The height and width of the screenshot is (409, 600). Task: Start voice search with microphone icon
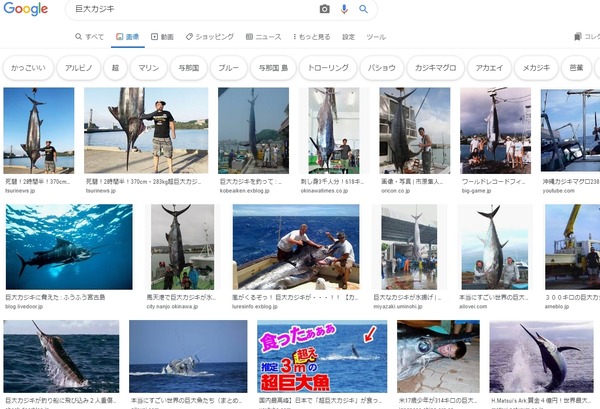(x=344, y=9)
